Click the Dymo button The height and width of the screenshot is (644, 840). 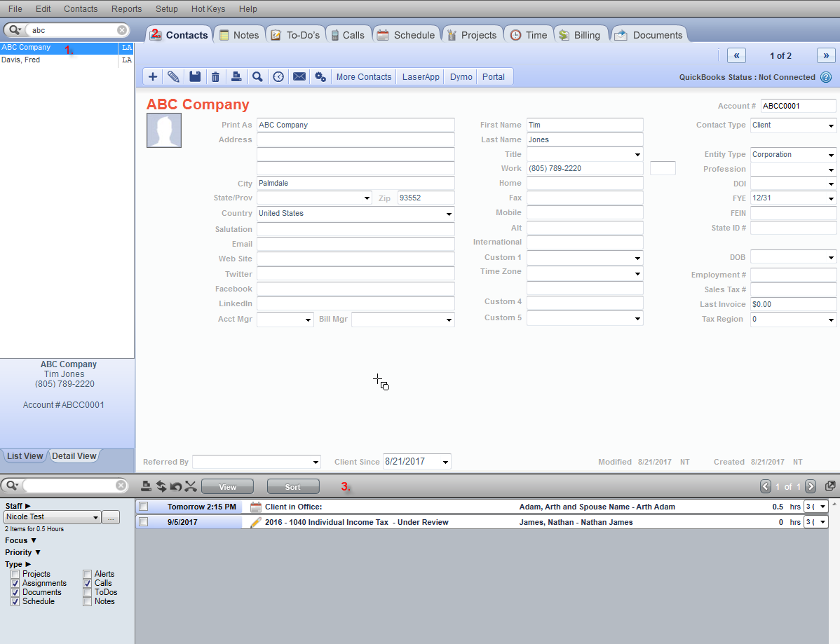pyautogui.click(x=461, y=76)
